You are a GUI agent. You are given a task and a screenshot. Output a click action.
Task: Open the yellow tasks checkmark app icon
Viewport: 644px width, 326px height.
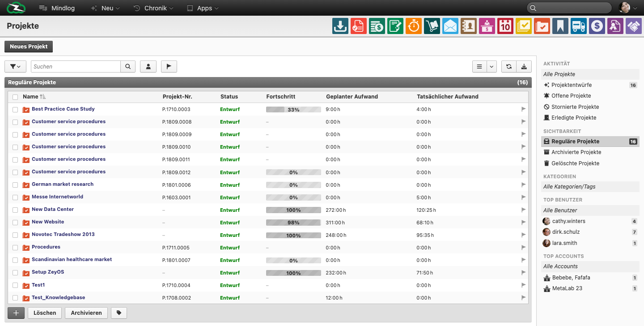tap(524, 26)
